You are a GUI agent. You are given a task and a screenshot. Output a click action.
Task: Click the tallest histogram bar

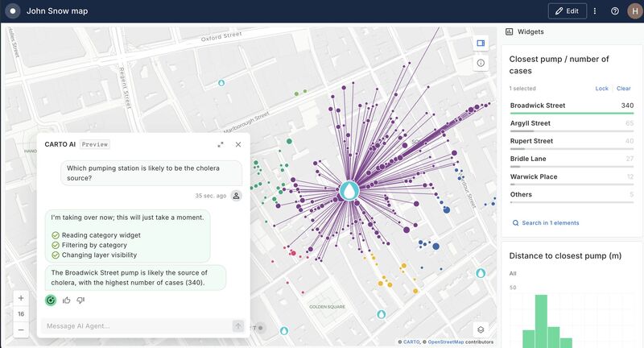tap(541, 321)
